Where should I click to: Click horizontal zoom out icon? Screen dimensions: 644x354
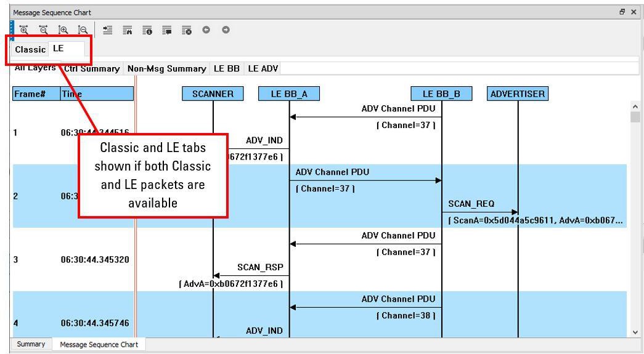[x=43, y=30]
